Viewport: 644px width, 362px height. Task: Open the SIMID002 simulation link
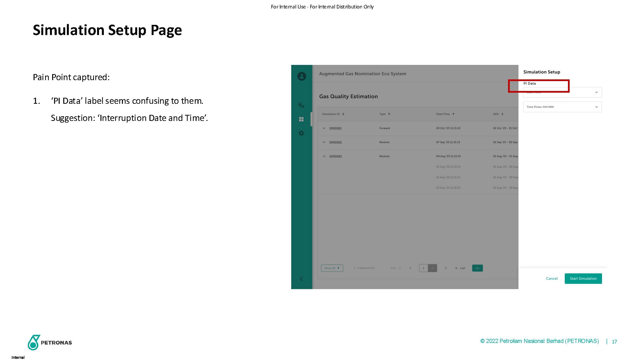335,142
